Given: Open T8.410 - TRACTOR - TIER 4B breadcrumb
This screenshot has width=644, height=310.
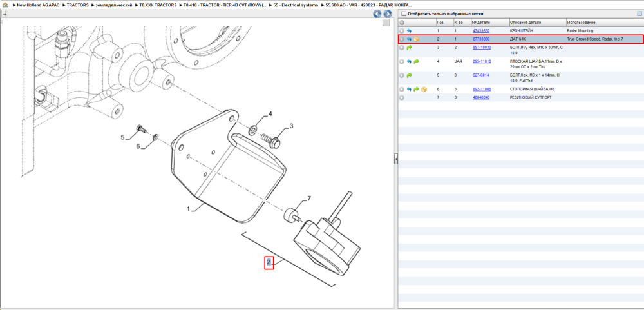Looking at the screenshot, I should point(225,5).
